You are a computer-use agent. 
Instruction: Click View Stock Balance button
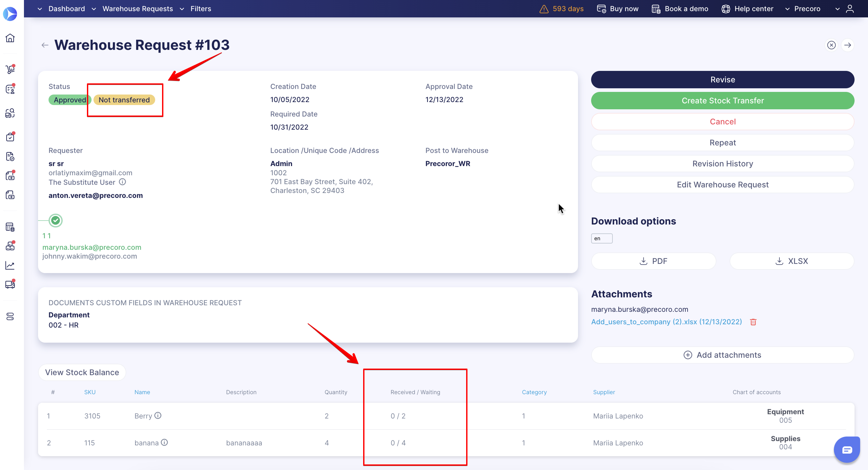(x=82, y=372)
